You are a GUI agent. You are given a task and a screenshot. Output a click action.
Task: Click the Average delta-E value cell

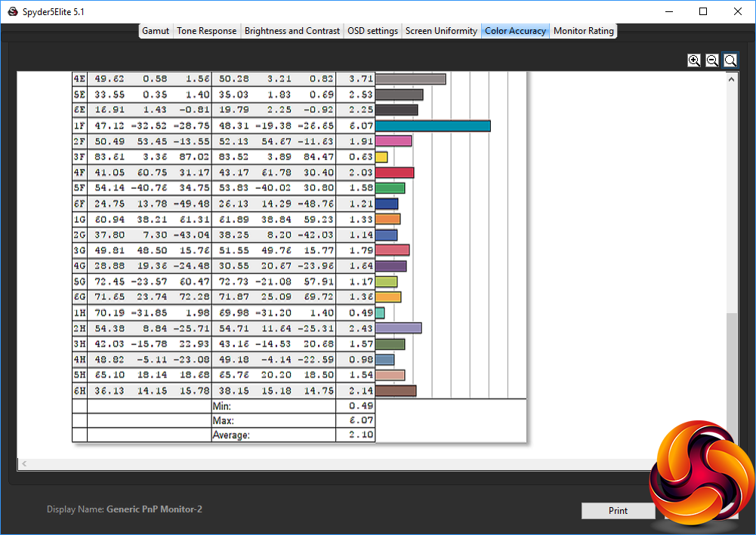click(x=355, y=435)
